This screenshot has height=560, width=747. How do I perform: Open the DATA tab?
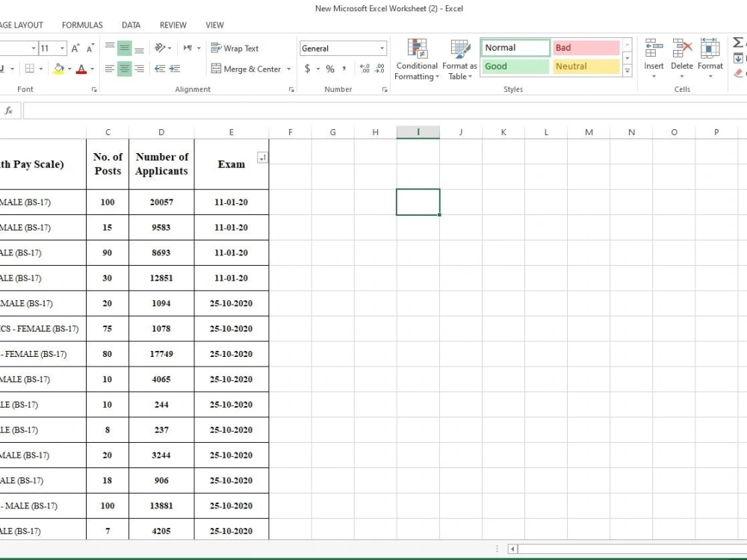click(131, 25)
